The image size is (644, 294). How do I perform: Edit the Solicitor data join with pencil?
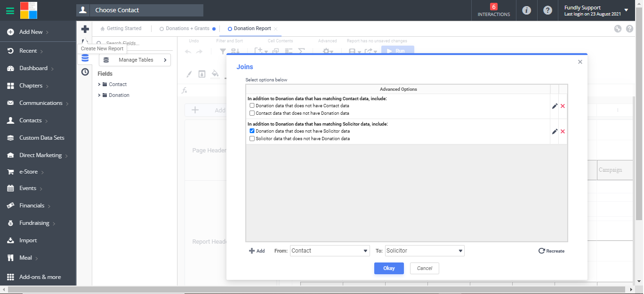point(555,131)
